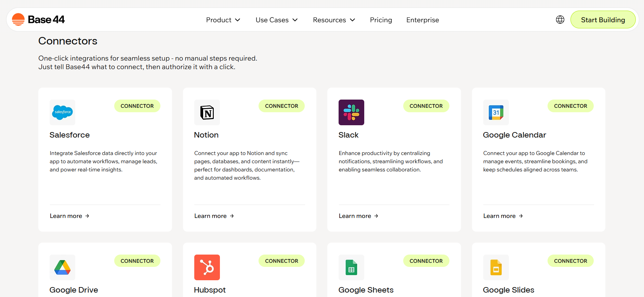Click the Connectors section heading
644x297 pixels.
tap(68, 41)
